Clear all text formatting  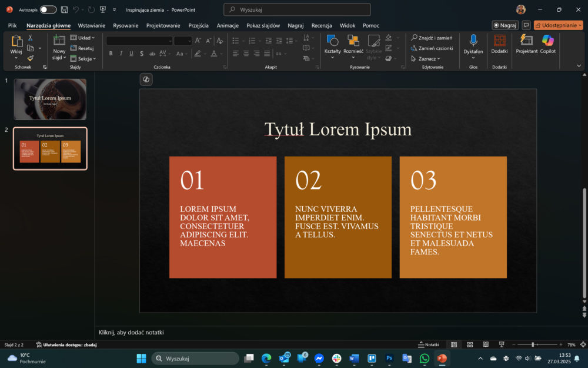click(x=220, y=41)
